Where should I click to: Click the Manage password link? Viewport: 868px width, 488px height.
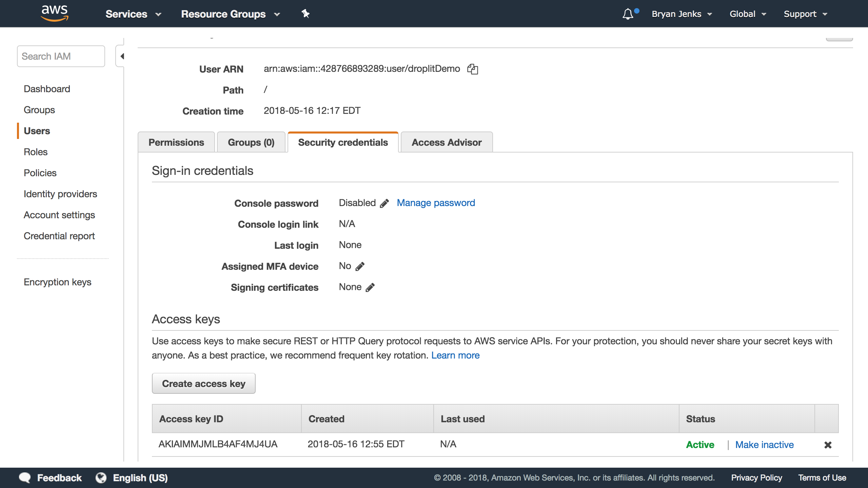point(436,203)
